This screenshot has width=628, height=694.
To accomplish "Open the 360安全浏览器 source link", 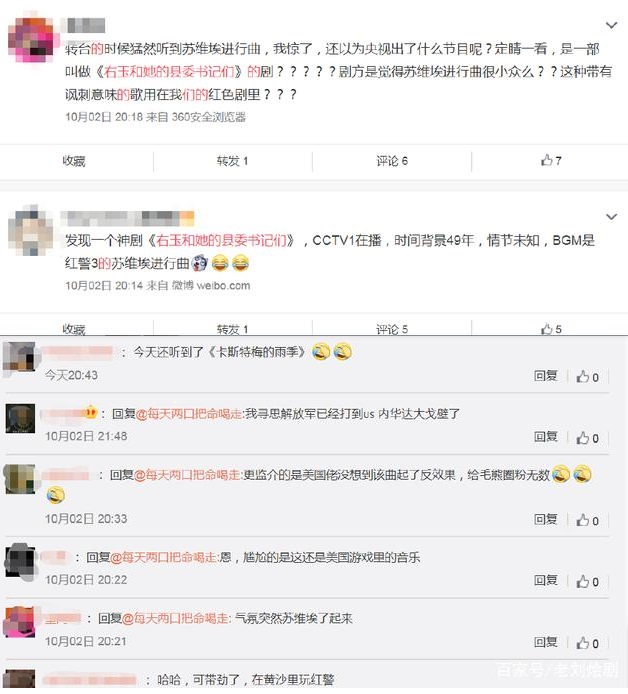I will click(208, 117).
